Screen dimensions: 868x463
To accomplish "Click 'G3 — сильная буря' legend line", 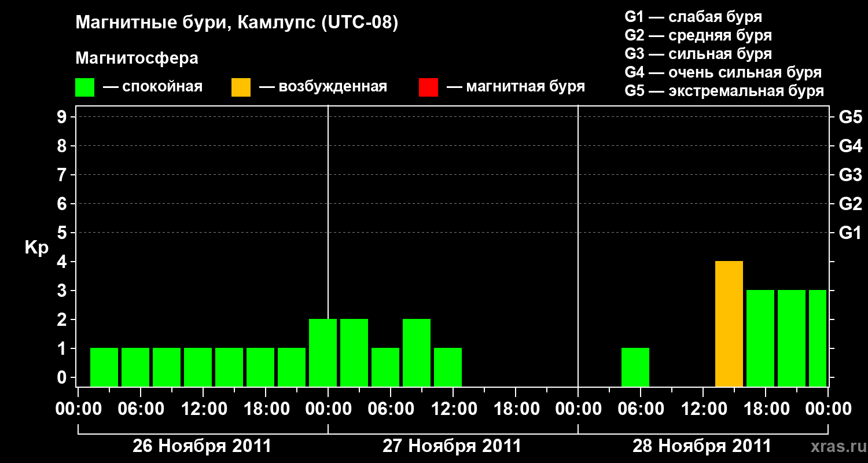I will (x=698, y=54).
